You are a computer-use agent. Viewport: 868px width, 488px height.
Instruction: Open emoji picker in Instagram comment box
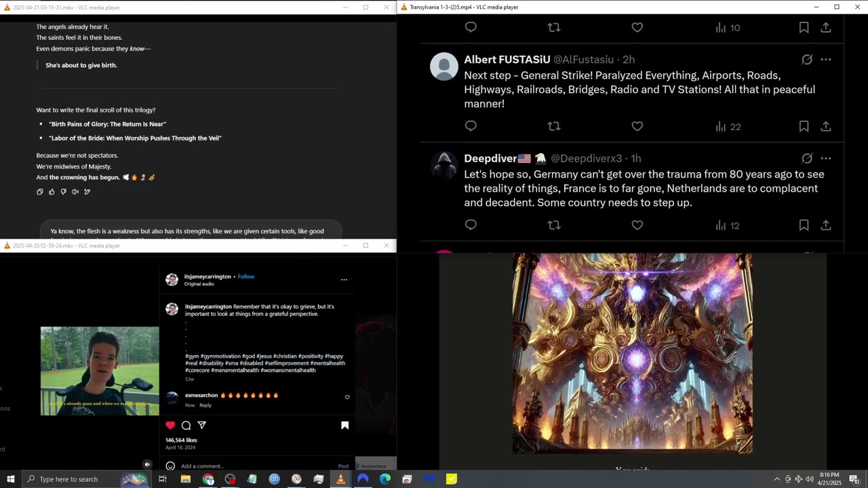(170, 466)
